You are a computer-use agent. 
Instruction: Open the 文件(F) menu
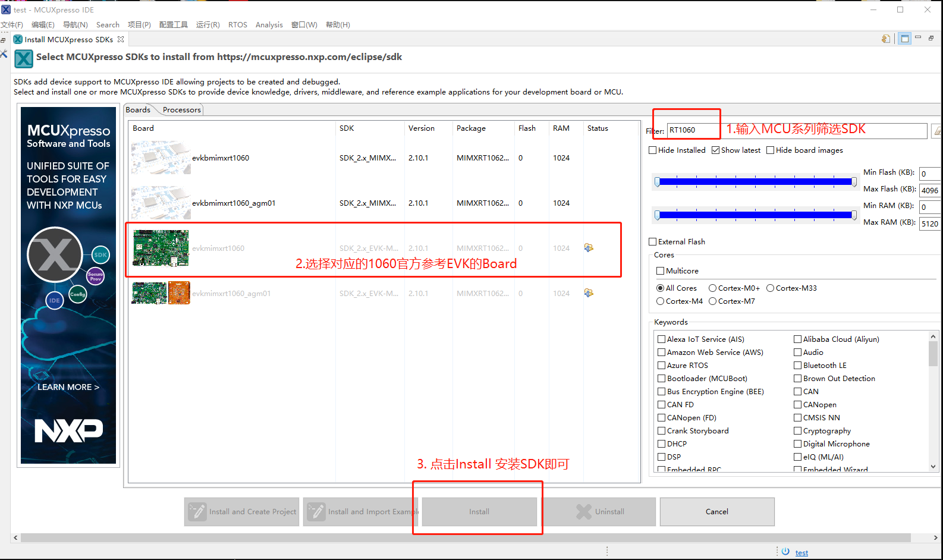[x=12, y=25]
